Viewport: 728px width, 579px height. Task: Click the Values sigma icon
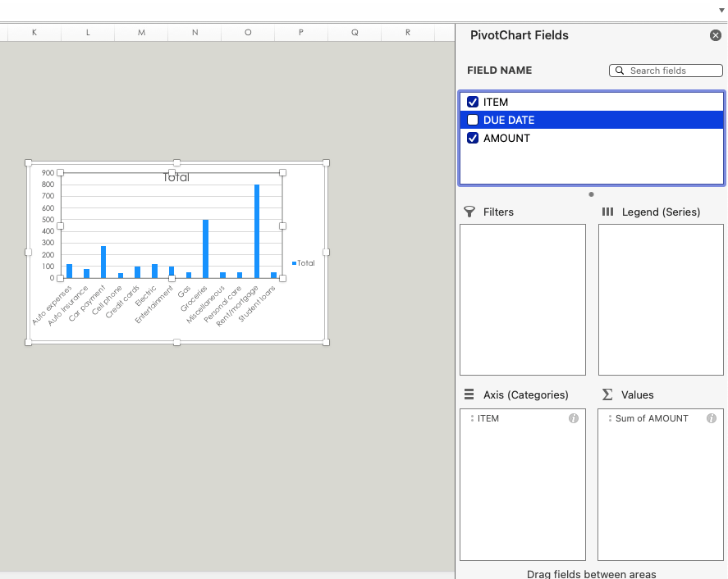coord(607,394)
